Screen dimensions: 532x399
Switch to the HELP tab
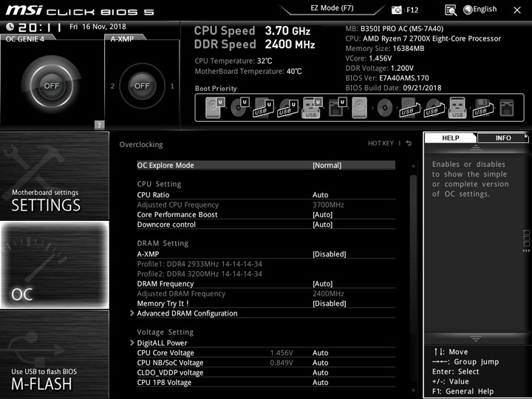point(450,137)
